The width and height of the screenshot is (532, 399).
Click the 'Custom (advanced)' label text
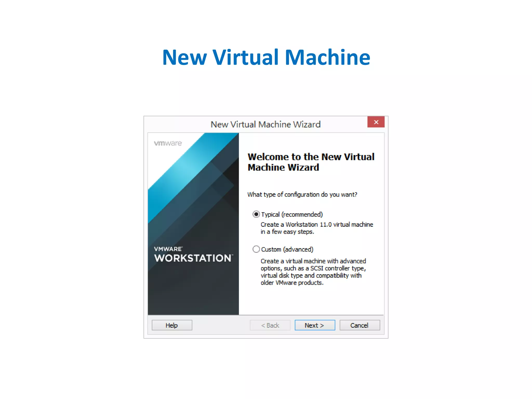[x=287, y=249]
